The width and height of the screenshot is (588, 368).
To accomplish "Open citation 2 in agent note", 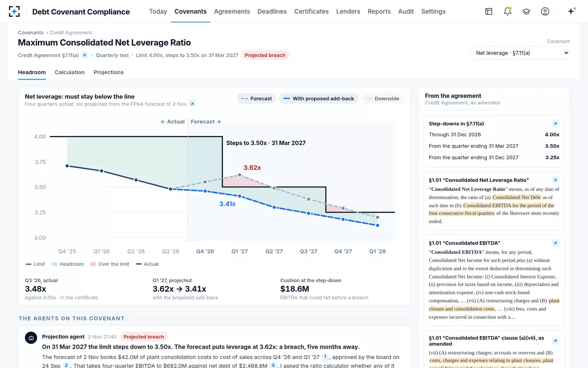I will click(66, 365).
